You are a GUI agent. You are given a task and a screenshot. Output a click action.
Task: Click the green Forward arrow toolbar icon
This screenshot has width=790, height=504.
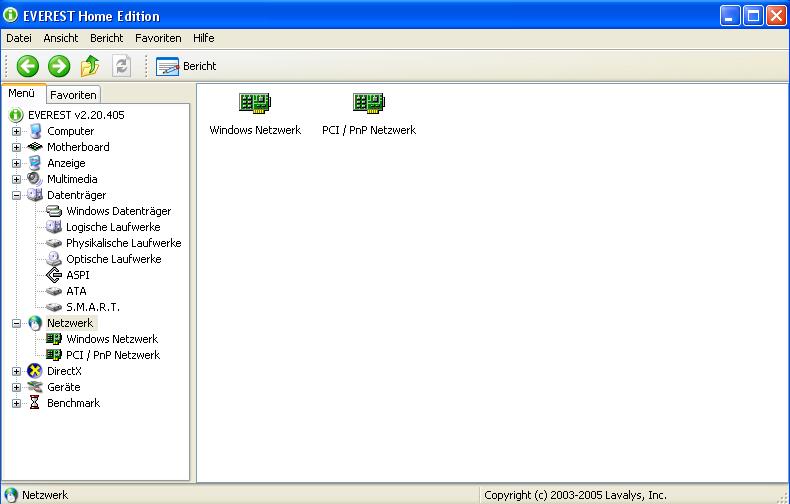[59, 66]
